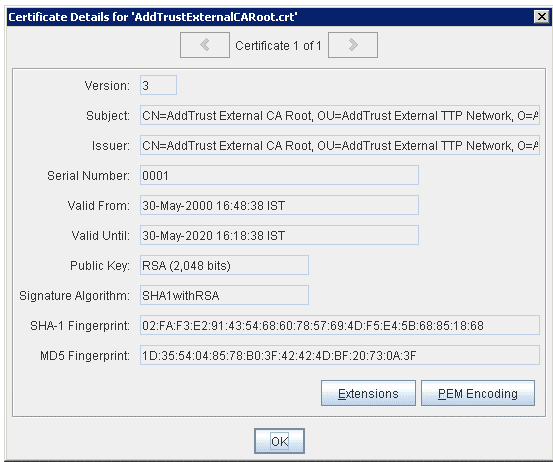Click the 'Version:' label

(x=107, y=86)
